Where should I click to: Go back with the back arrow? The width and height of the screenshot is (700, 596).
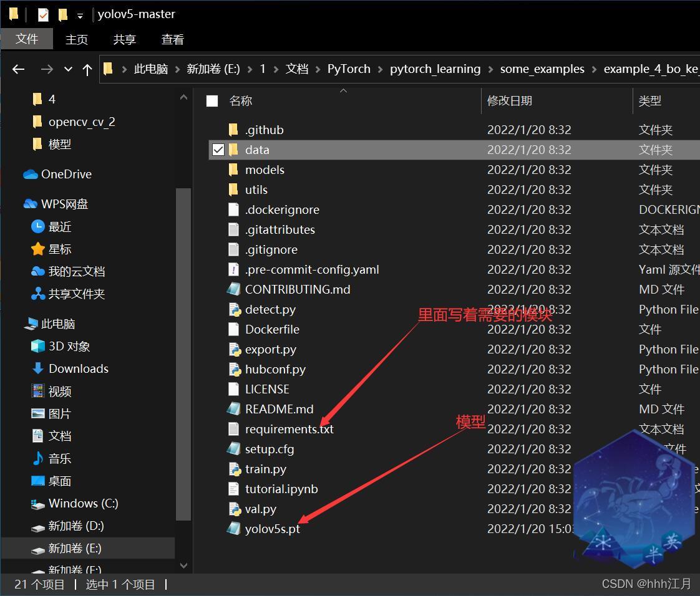18,69
